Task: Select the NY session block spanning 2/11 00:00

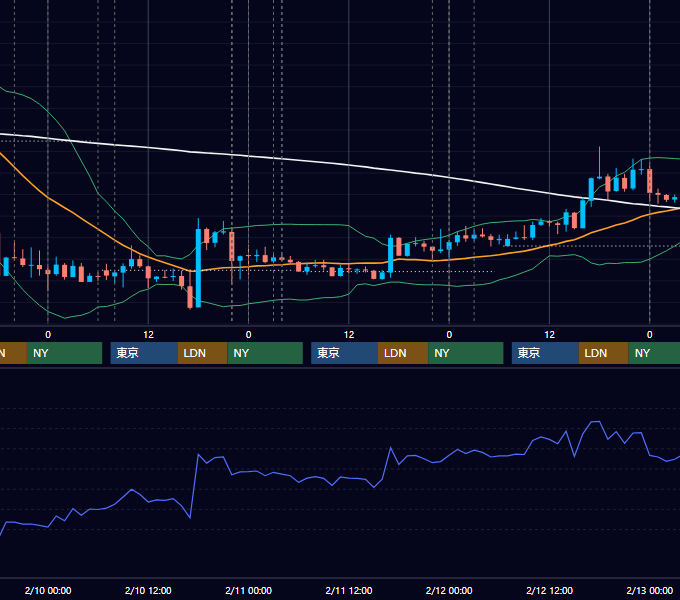Action: (x=265, y=353)
